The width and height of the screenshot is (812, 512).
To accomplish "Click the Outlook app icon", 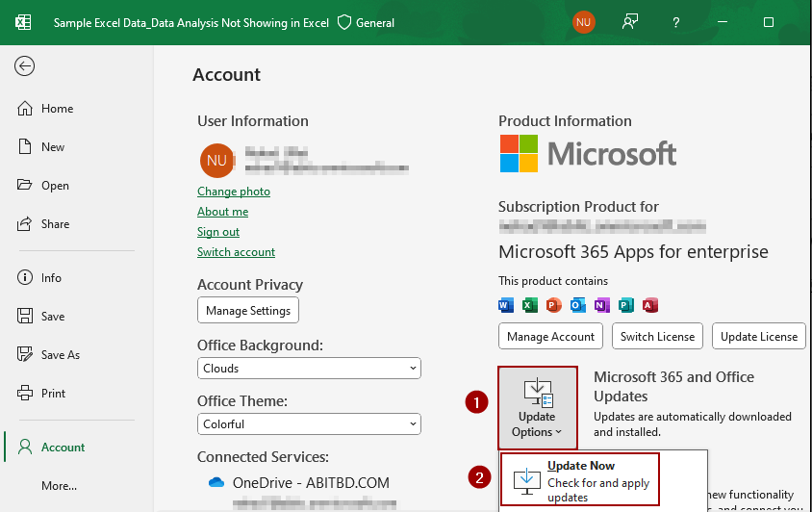I will pyautogui.click(x=578, y=305).
